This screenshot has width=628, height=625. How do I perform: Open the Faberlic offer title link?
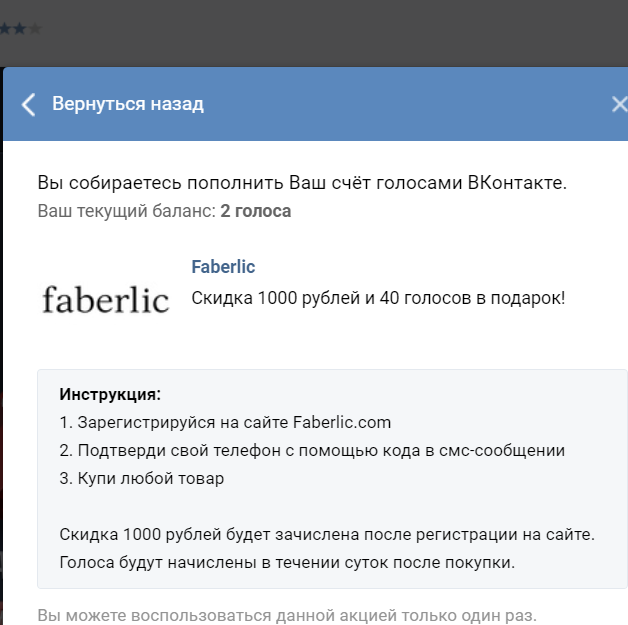click(x=223, y=267)
